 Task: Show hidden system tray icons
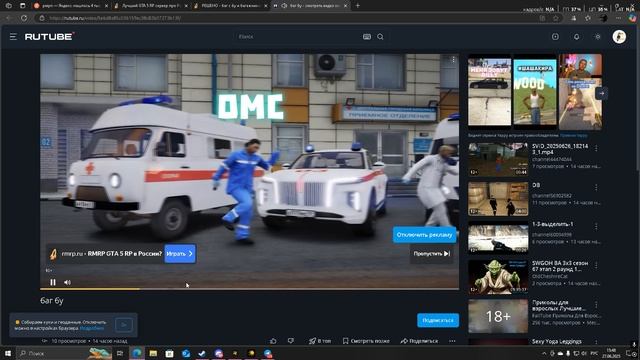pyautogui.click(x=544, y=353)
